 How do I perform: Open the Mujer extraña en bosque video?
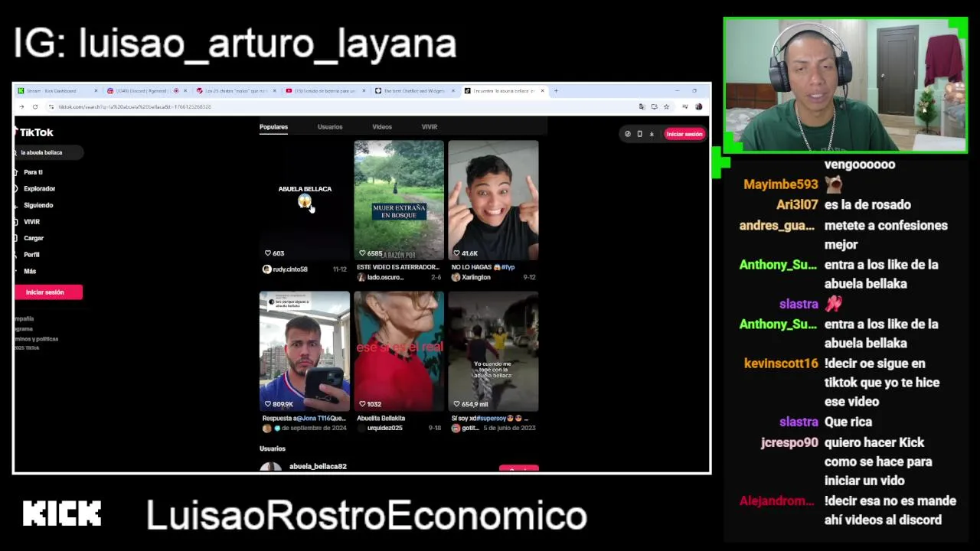[399, 200]
